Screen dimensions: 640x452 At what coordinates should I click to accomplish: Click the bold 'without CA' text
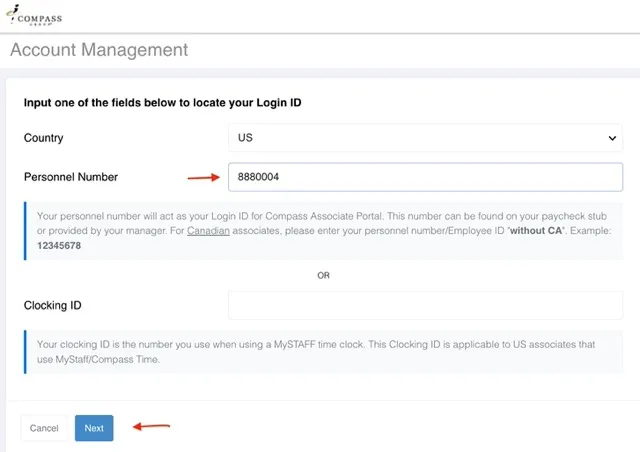click(x=536, y=231)
